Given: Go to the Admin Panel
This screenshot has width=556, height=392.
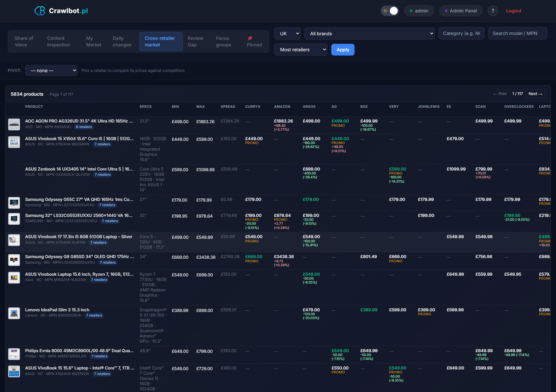Looking at the screenshot, I should coord(460,11).
